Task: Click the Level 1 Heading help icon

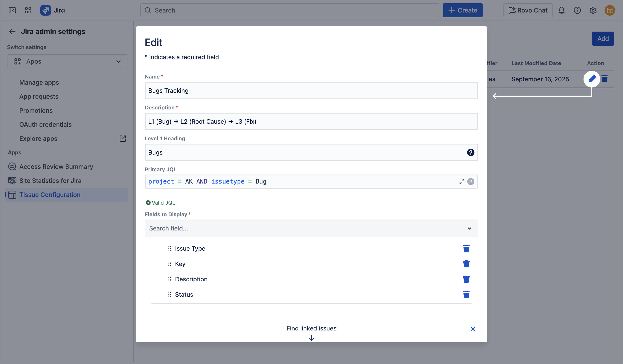Action: coord(471,152)
